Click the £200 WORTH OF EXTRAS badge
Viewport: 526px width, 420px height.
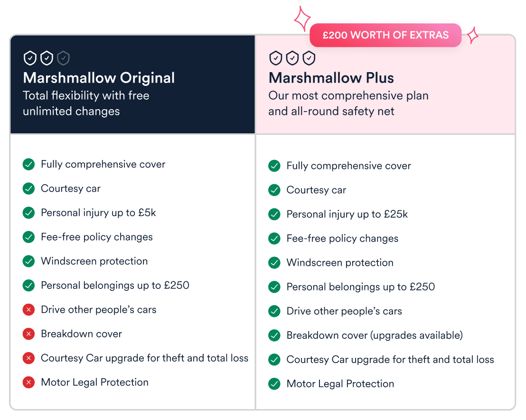[385, 35]
